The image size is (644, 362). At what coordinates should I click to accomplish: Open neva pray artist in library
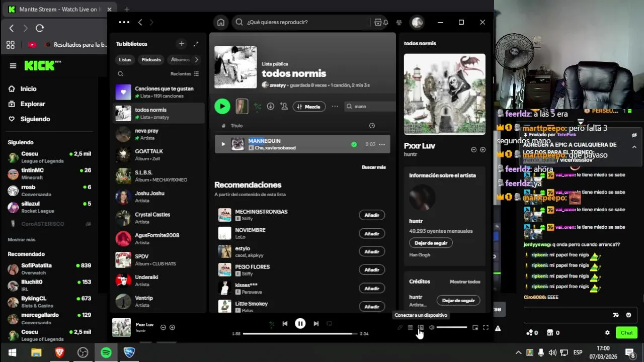tap(159, 134)
